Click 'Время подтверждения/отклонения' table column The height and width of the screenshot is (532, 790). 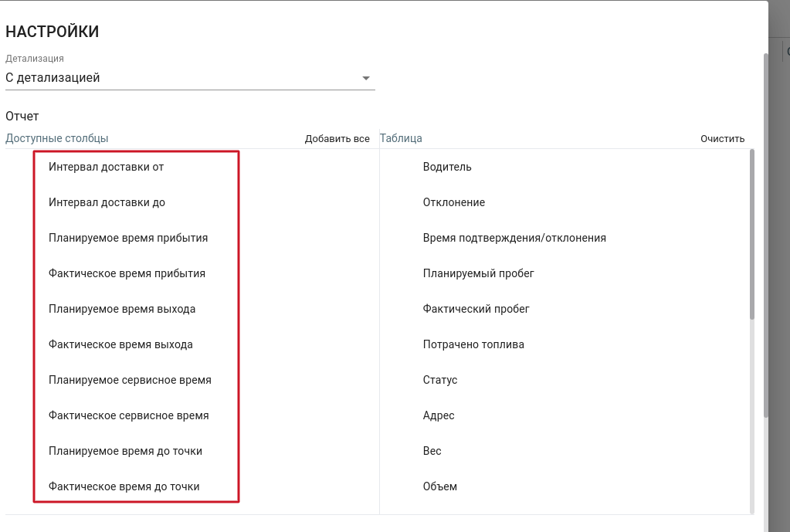pyautogui.click(x=514, y=238)
